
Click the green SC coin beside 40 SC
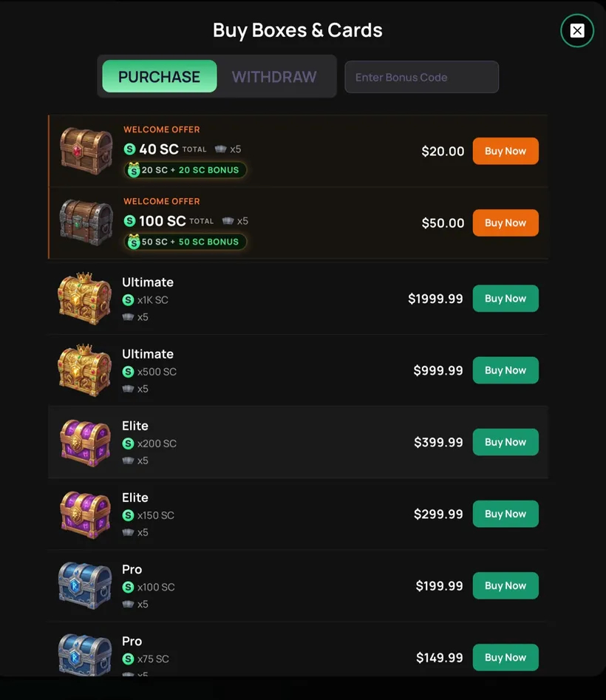(x=129, y=149)
